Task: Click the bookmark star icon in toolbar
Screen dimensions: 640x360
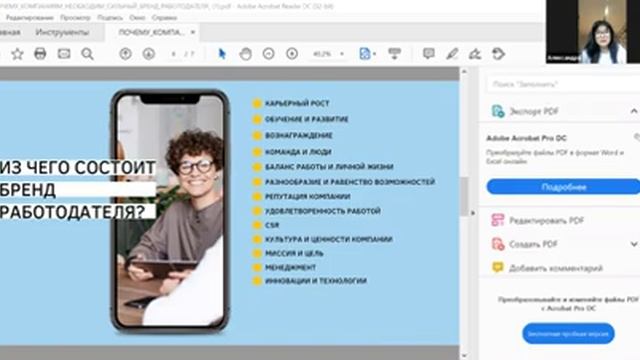Action: pos(17,54)
